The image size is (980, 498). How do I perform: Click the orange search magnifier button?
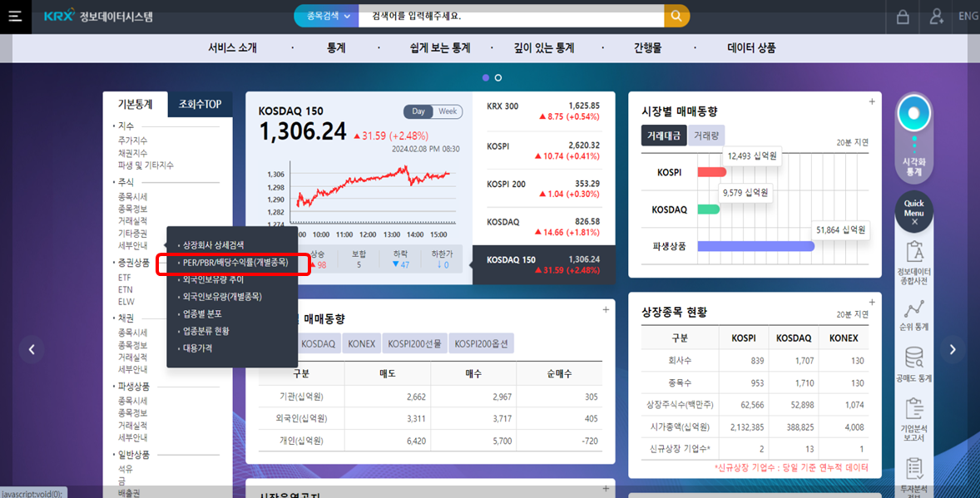676,17
